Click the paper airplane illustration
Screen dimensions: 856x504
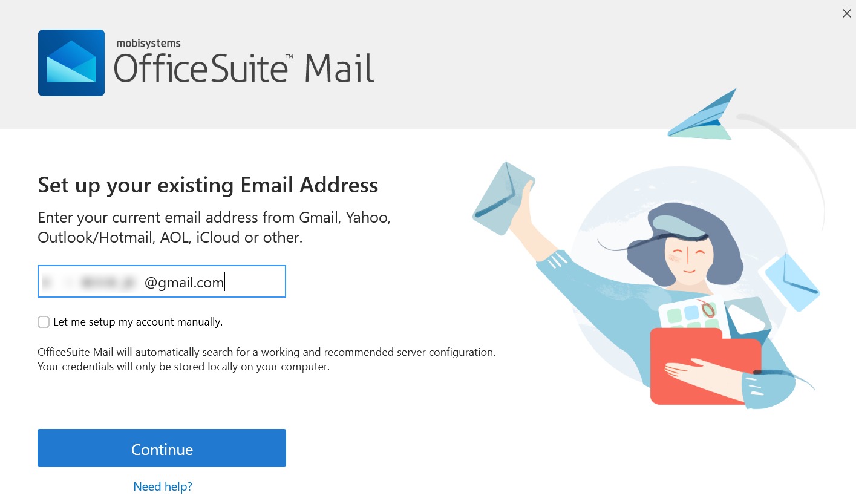coord(702,115)
